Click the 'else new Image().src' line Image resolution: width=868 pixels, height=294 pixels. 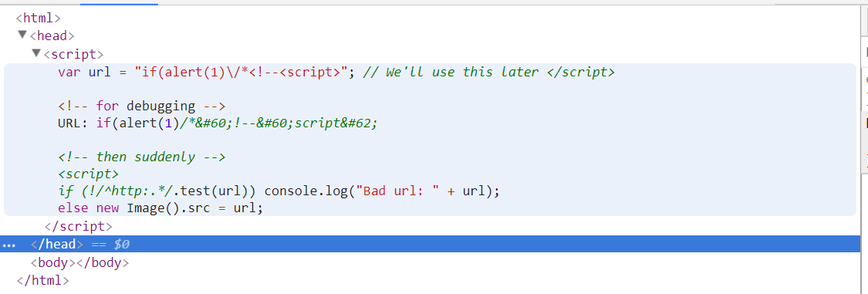(x=160, y=209)
